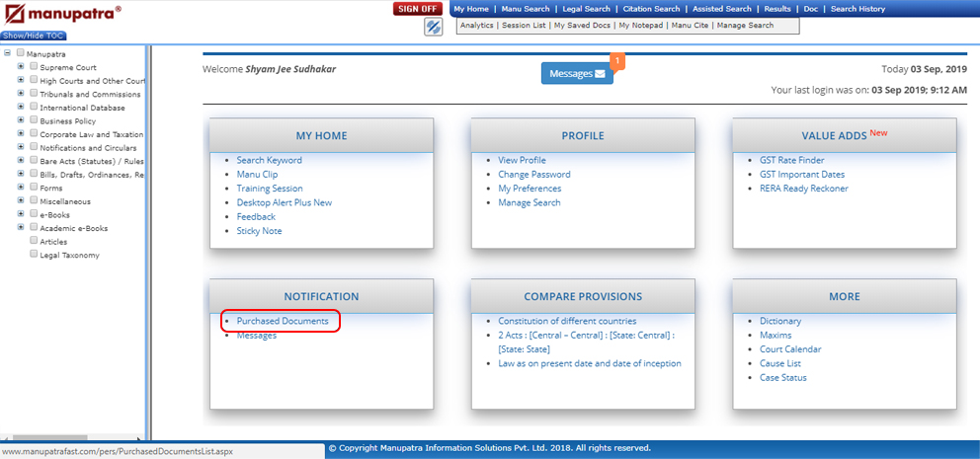980x459 pixels.
Task: Tick the Articles checkbox
Action: click(x=34, y=241)
